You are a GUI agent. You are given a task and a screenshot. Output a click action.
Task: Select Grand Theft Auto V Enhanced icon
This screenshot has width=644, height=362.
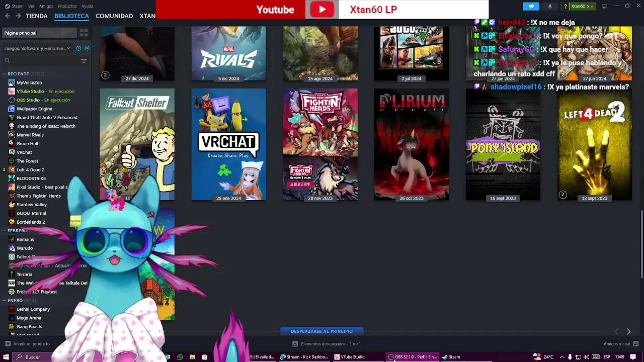12,117
